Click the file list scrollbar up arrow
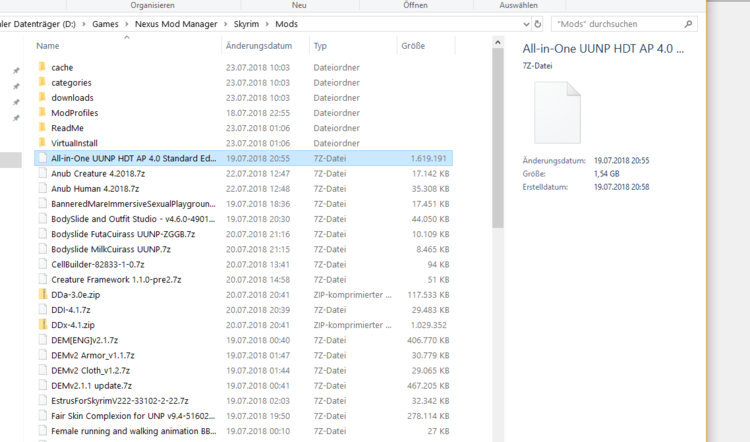Viewport: 750px width, 442px height. coord(497,43)
